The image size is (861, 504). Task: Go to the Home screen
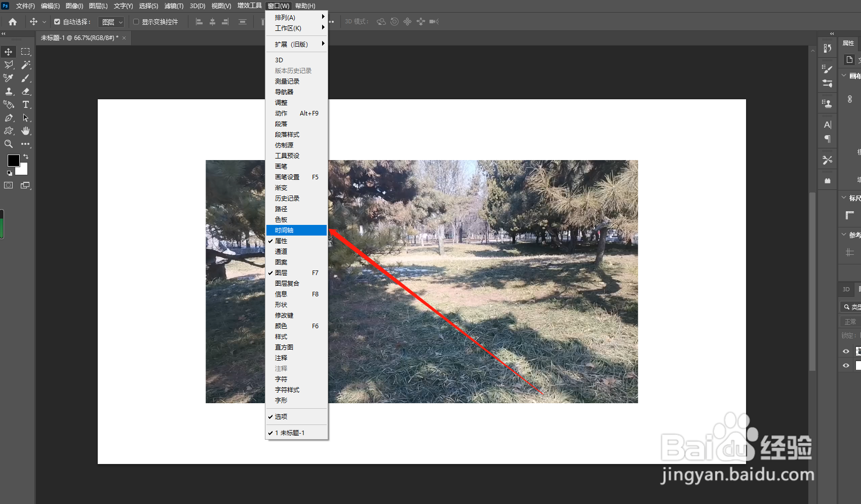pyautogui.click(x=13, y=22)
